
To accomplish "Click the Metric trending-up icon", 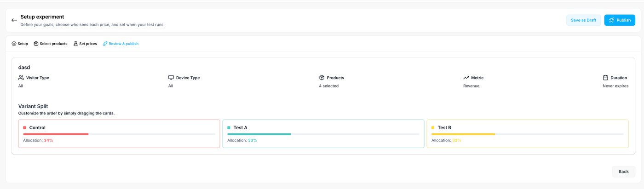I will click(466, 78).
